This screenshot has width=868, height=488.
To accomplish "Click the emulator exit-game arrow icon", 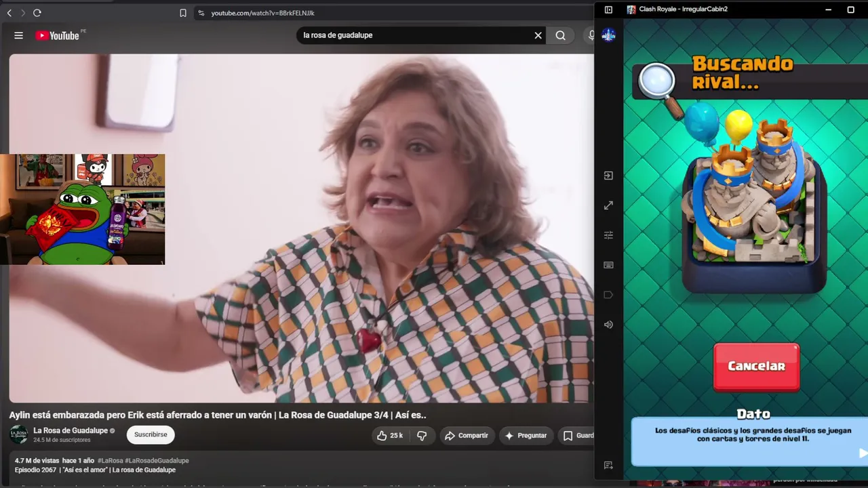I will point(608,176).
